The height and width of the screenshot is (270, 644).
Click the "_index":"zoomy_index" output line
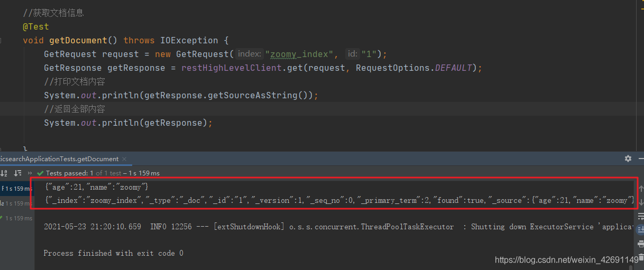(339, 200)
